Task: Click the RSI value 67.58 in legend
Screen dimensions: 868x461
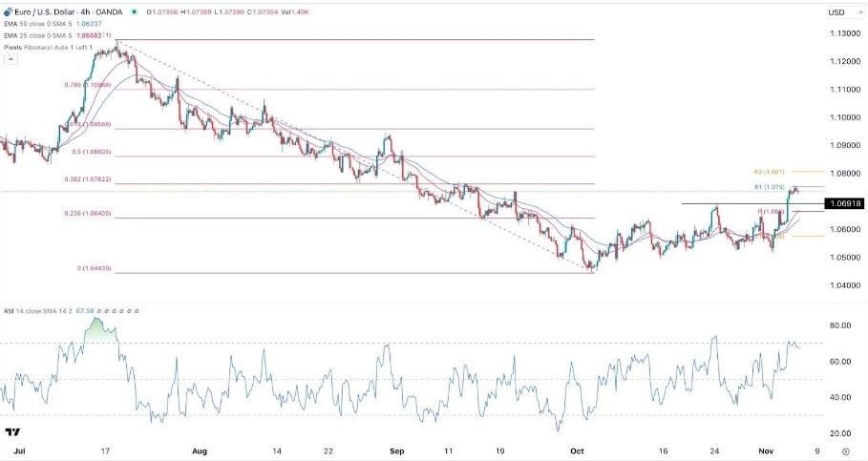Action: click(x=86, y=311)
